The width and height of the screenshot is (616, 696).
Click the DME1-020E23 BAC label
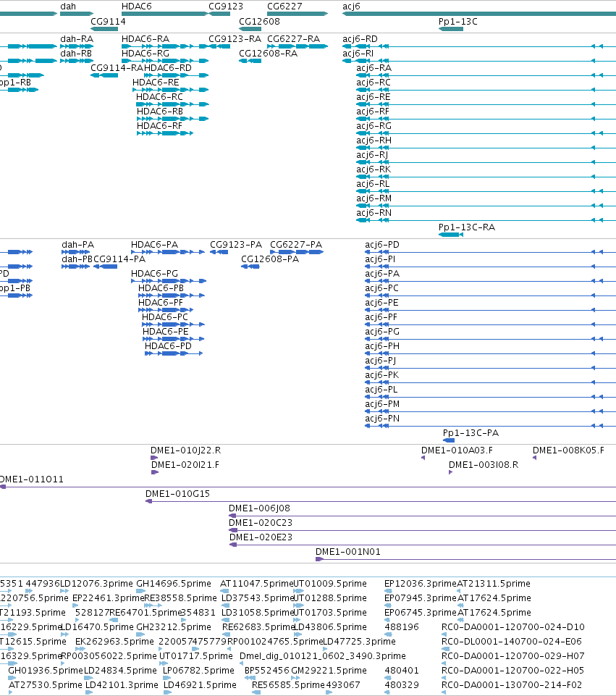point(261,537)
